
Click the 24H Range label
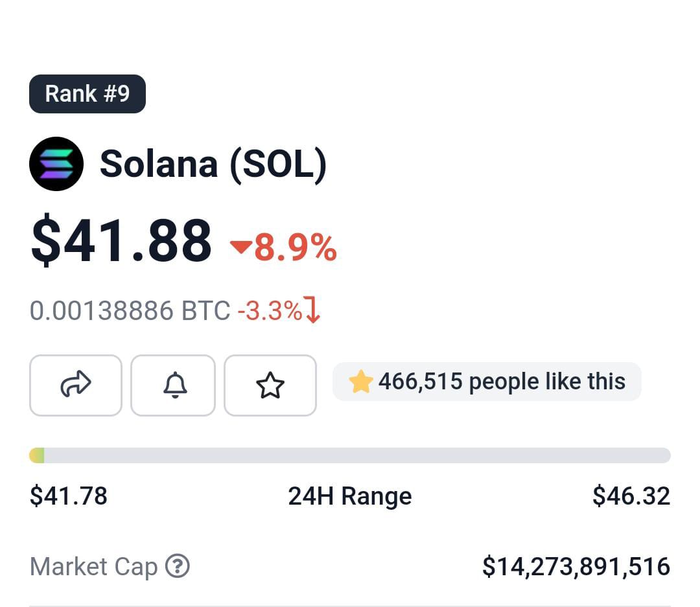click(350, 496)
